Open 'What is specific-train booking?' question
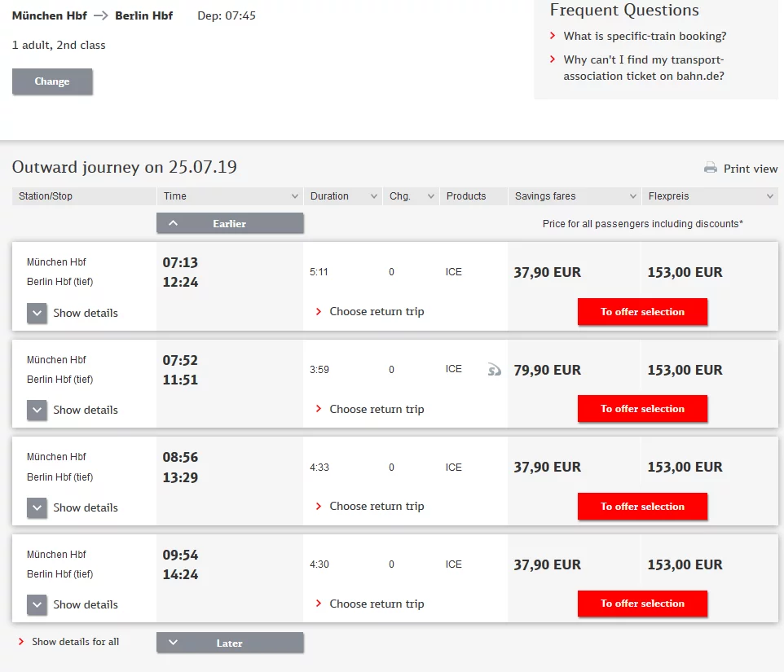This screenshot has width=784, height=672. pyautogui.click(x=645, y=37)
